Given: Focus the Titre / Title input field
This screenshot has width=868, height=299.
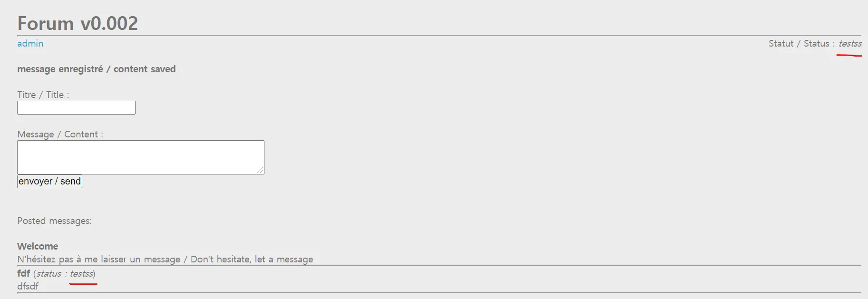Looking at the screenshot, I should [76, 108].
